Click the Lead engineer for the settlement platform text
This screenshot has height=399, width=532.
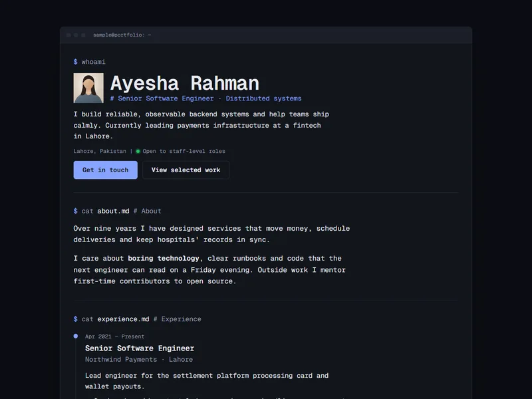(207, 381)
